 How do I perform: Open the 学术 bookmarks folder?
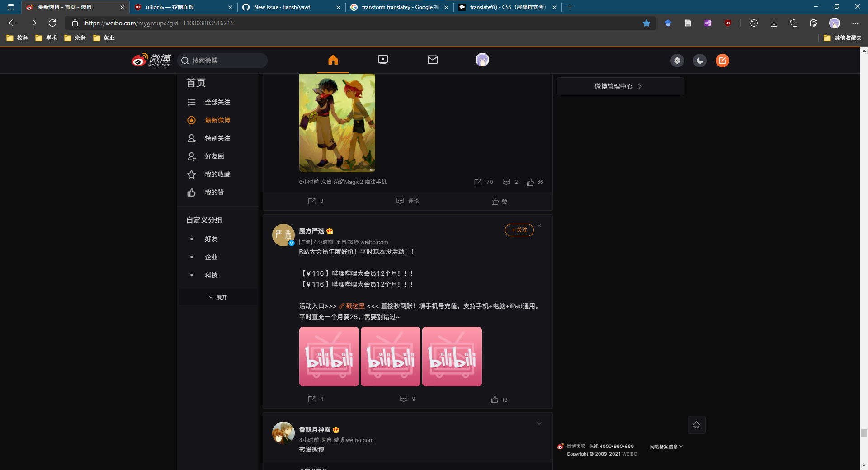[x=46, y=38]
